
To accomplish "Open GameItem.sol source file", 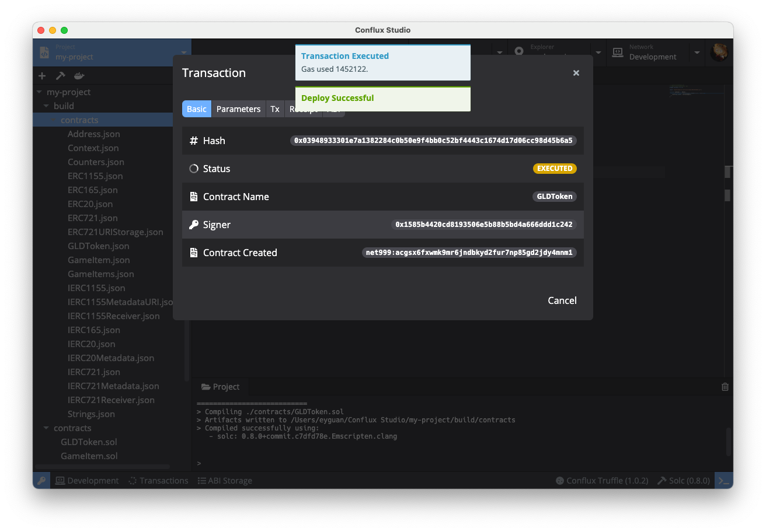I will 89,456.
